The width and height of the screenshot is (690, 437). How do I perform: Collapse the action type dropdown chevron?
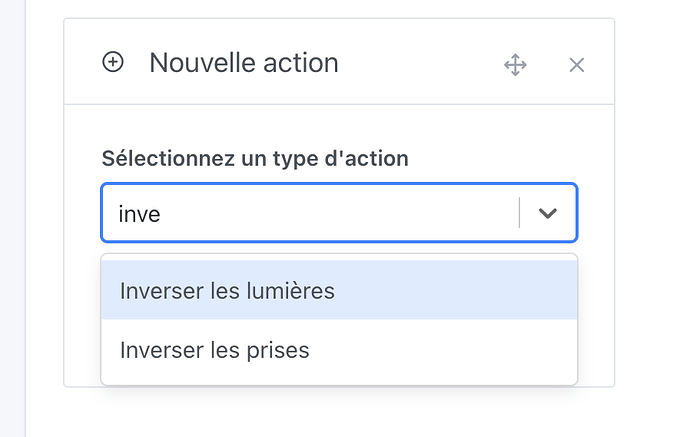547,213
